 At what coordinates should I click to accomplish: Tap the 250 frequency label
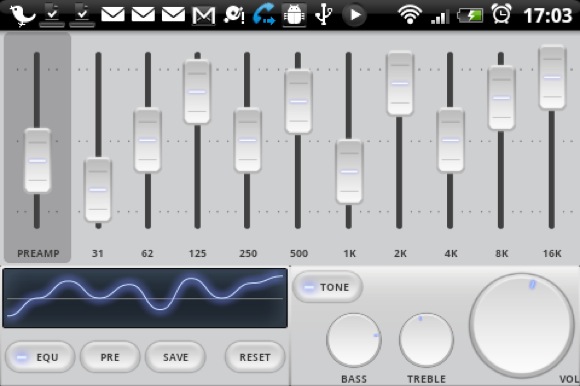tap(248, 254)
